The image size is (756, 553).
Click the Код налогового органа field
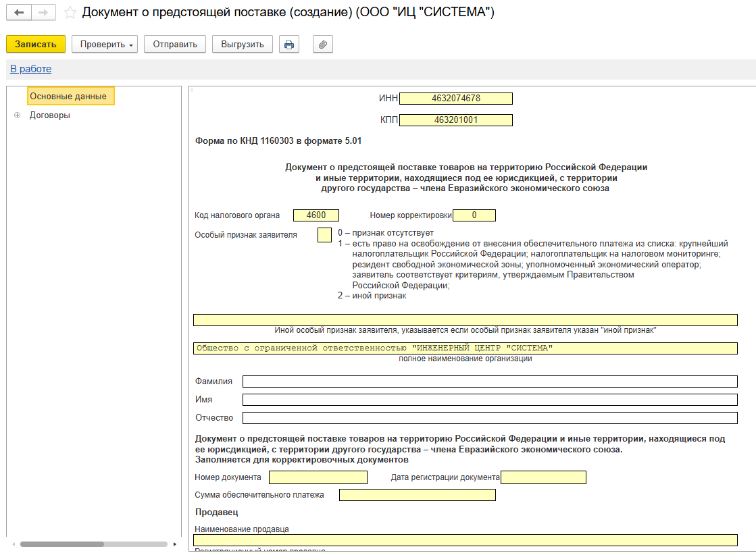point(316,215)
